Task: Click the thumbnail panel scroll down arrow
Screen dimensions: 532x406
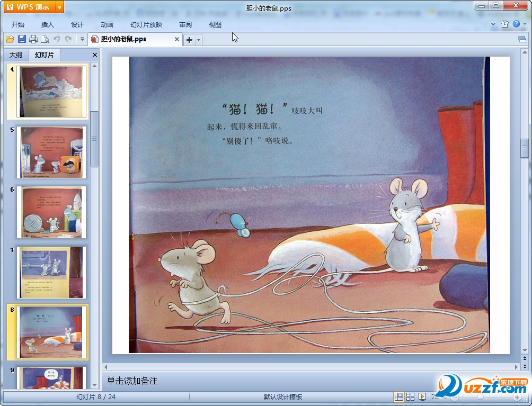Action: click(x=95, y=385)
